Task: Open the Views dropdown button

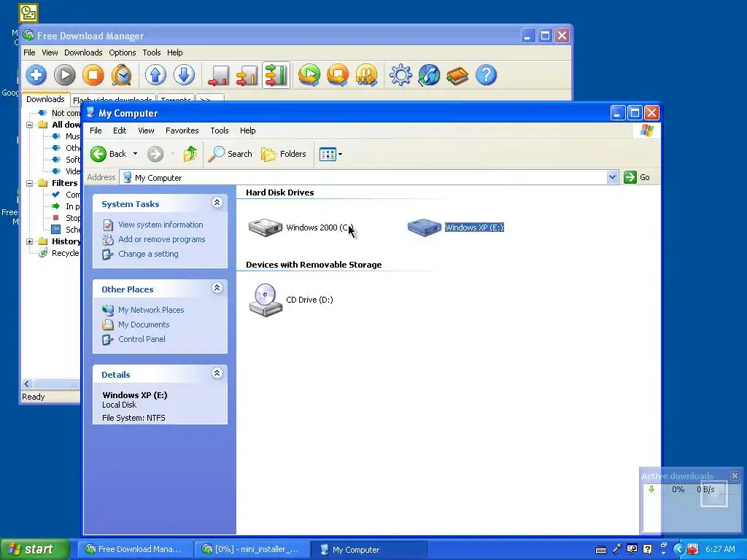Action: [330, 155]
